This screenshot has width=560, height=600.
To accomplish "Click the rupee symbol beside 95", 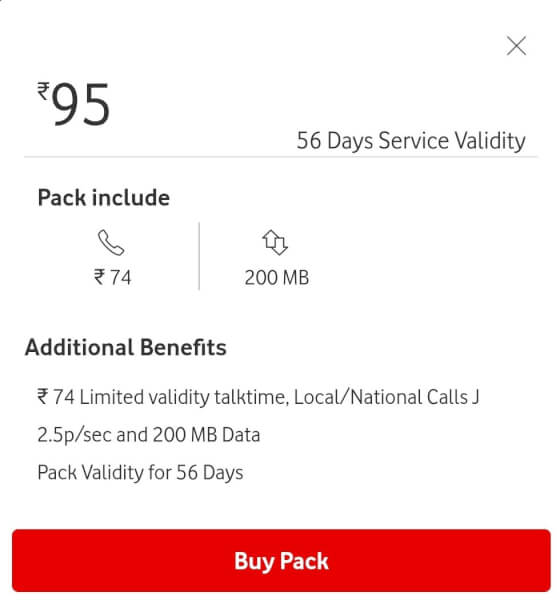I will [x=43, y=91].
